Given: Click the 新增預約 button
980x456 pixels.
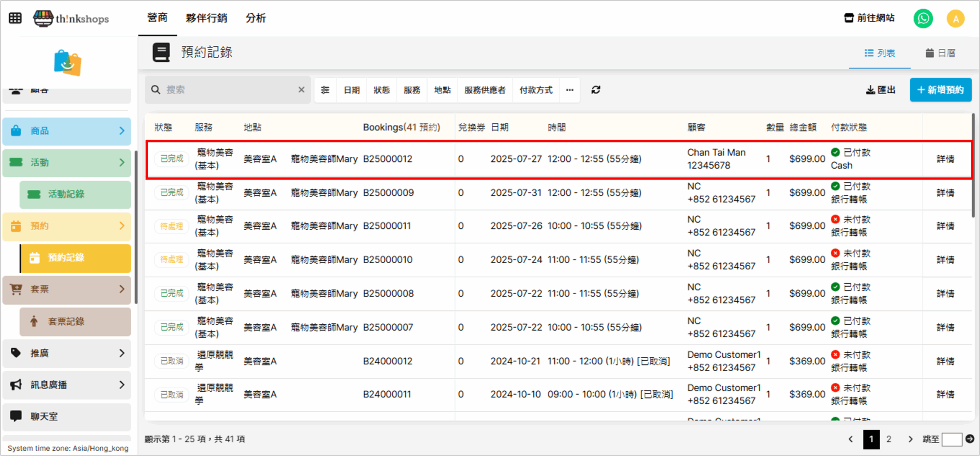Looking at the screenshot, I should 941,90.
